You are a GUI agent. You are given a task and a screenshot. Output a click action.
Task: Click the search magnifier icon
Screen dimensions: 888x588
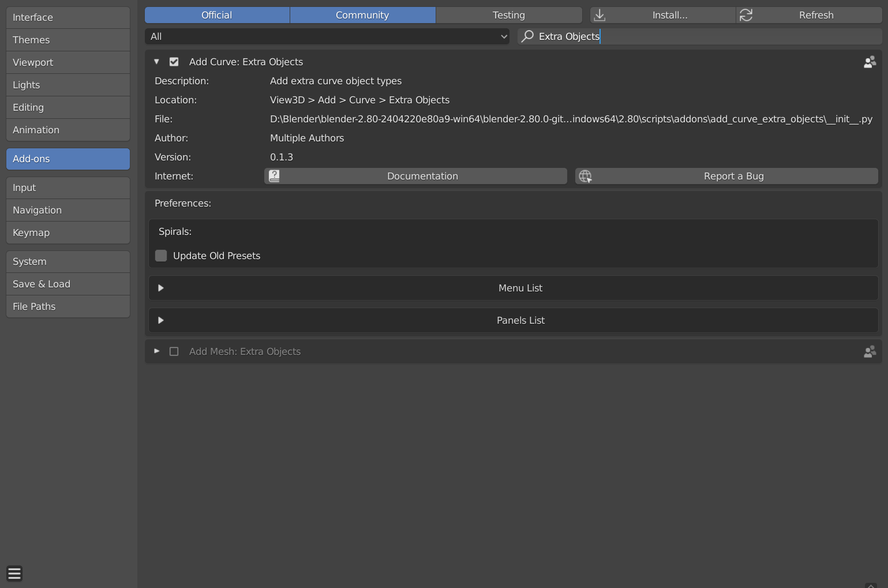(x=526, y=36)
